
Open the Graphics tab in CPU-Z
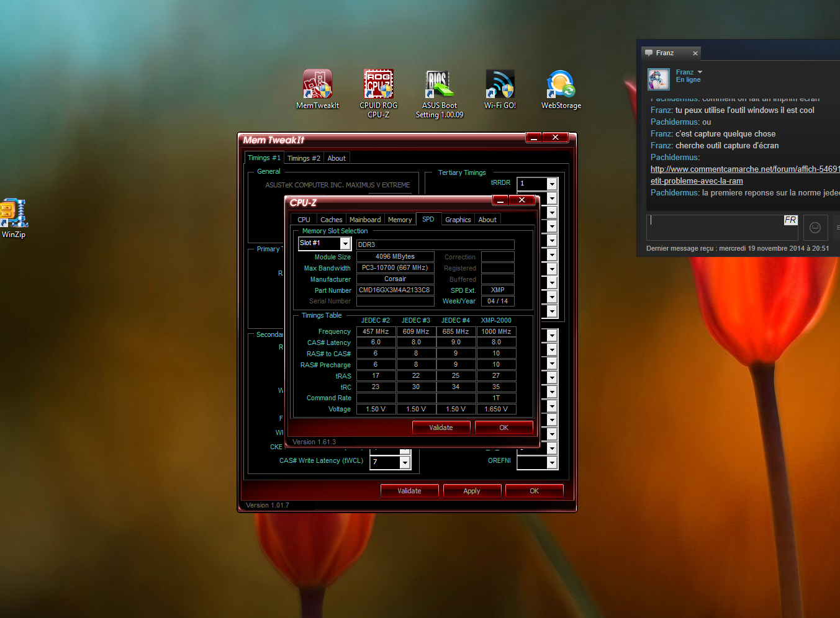458,220
